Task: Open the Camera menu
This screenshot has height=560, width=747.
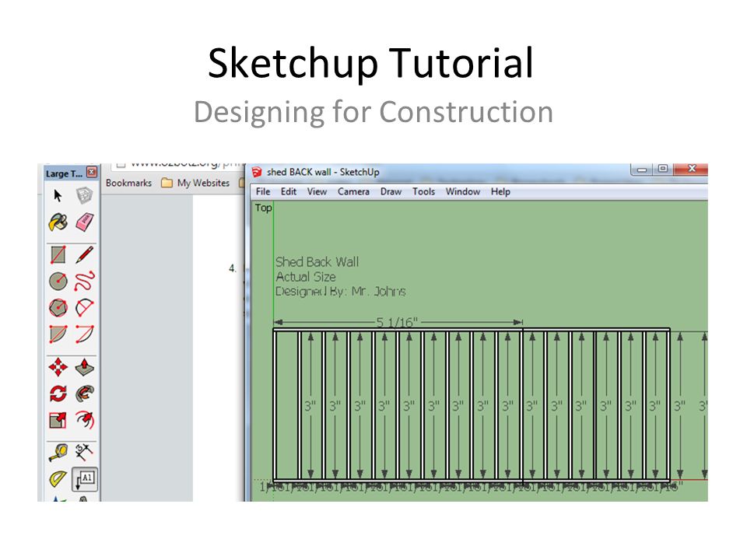Action: click(353, 191)
